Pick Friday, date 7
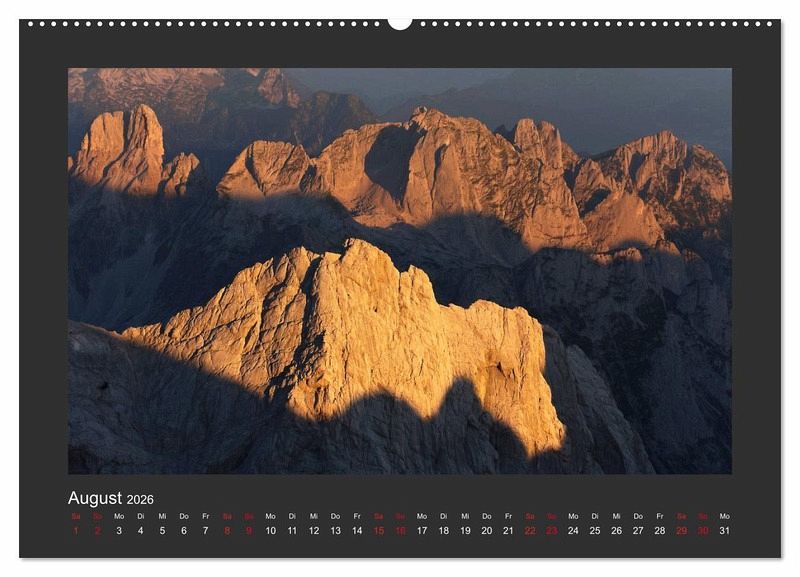 point(205,530)
